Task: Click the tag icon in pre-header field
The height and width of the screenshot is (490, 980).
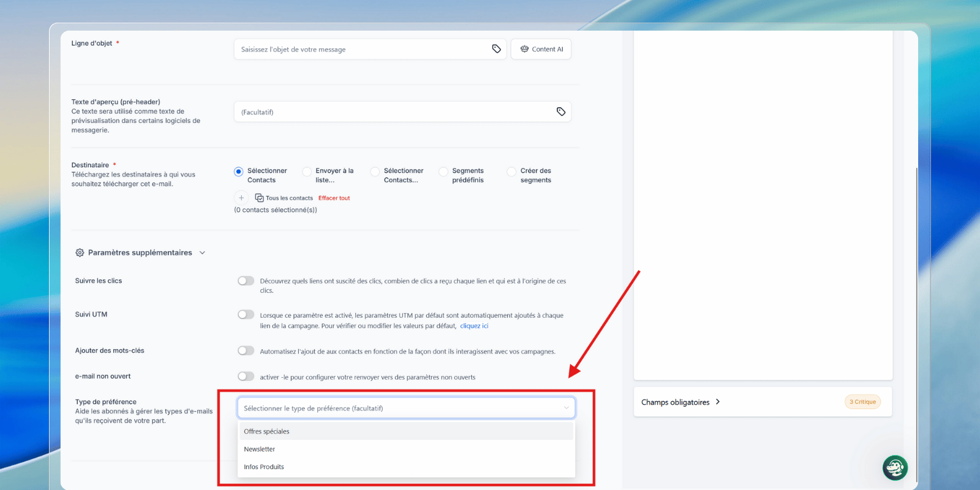Action: click(x=560, y=111)
